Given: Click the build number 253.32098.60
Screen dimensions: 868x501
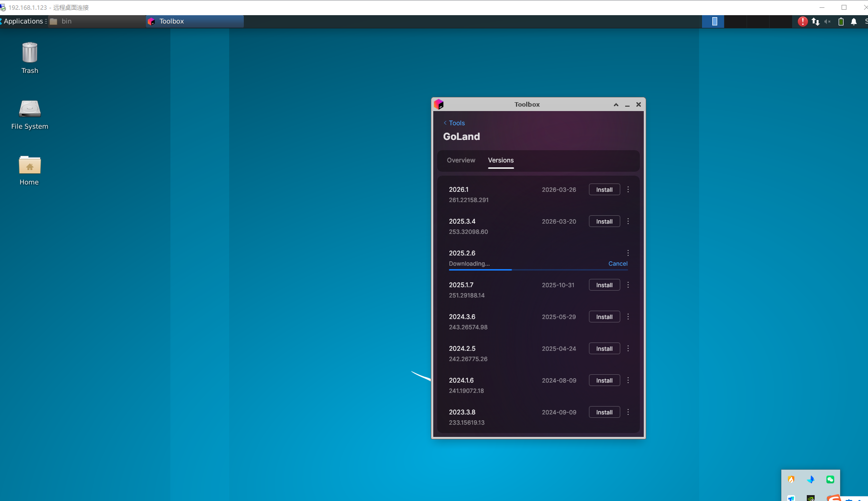Looking at the screenshot, I should pyautogui.click(x=469, y=232).
